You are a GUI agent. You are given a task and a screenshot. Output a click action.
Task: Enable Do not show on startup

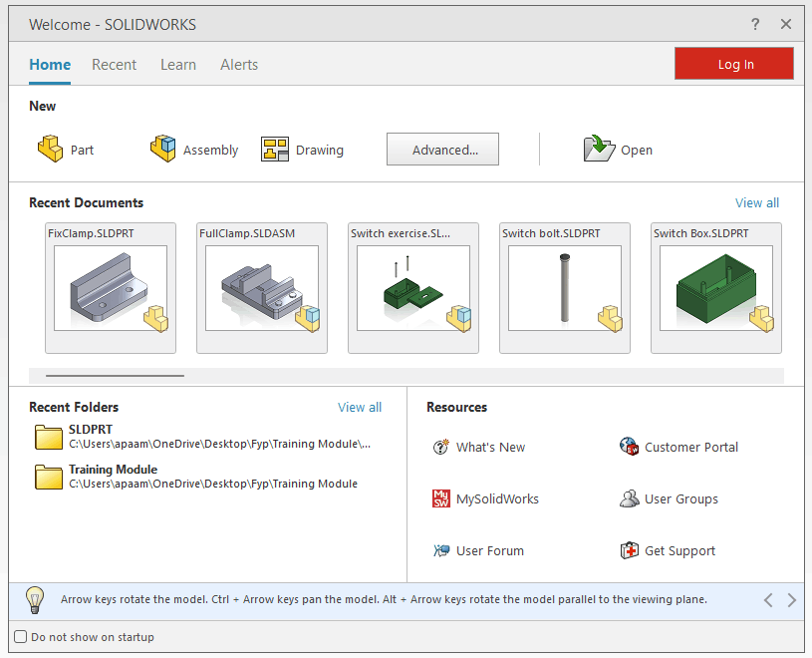tap(20, 636)
